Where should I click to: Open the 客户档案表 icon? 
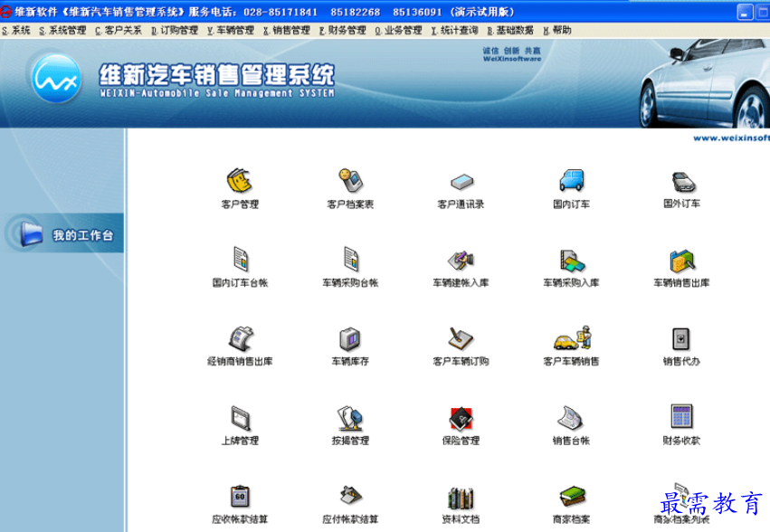click(350, 181)
